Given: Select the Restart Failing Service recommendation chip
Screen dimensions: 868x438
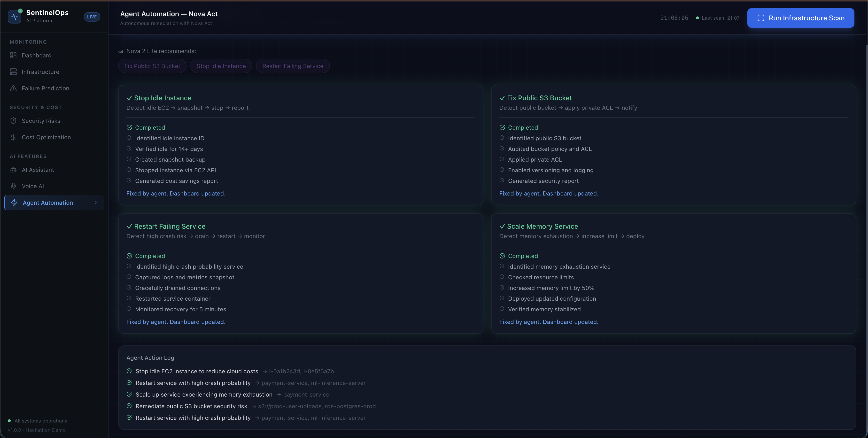Looking at the screenshot, I should point(293,66).
